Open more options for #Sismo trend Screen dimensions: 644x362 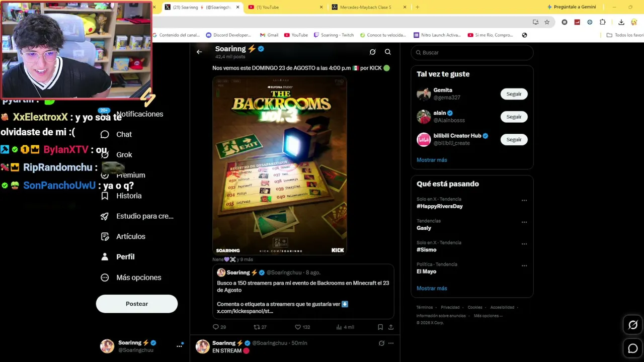point(524,244)
